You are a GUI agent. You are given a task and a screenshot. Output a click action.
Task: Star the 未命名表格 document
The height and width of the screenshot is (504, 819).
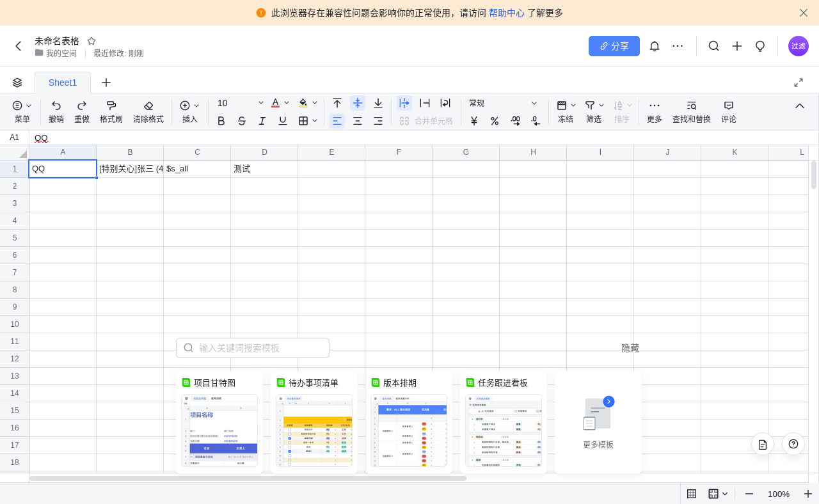91,41
